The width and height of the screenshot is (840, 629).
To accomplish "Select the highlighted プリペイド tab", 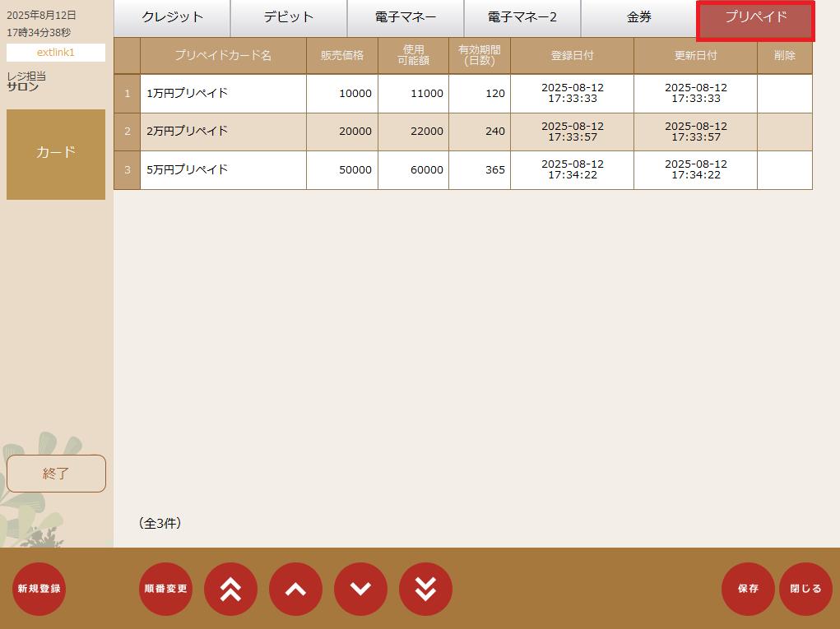I will (x=755, y=18).
